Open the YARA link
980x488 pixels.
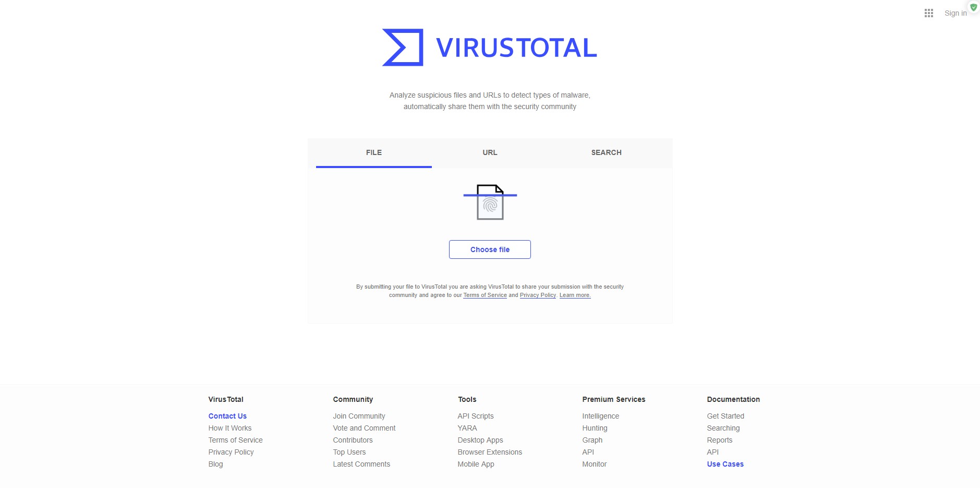click(x=467, y=428)
